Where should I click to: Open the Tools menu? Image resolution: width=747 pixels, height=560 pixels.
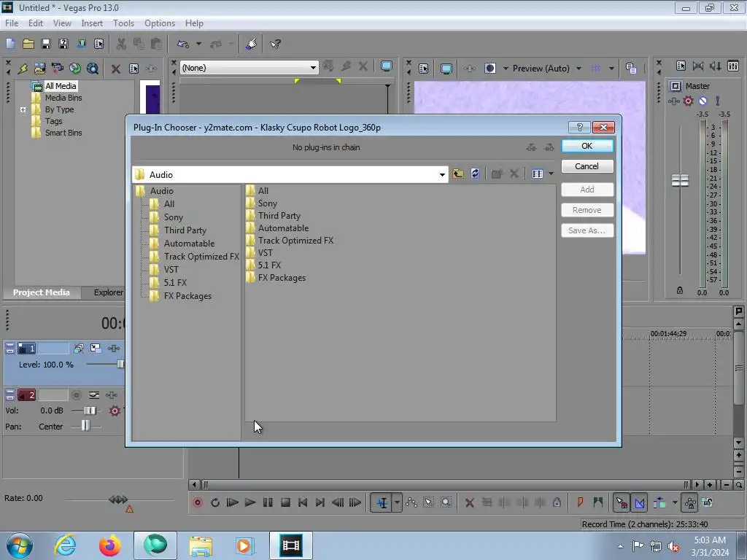123,23
